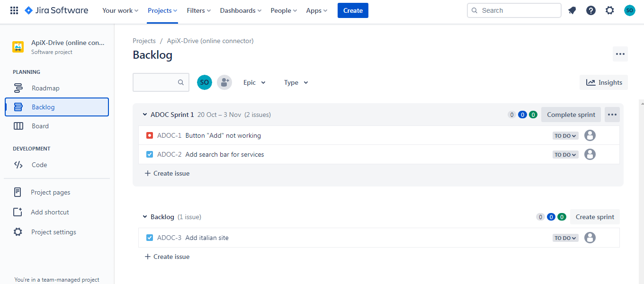
Task: Click the assignee avatar for ADOC-1
Action: click(x=590, y=135)
